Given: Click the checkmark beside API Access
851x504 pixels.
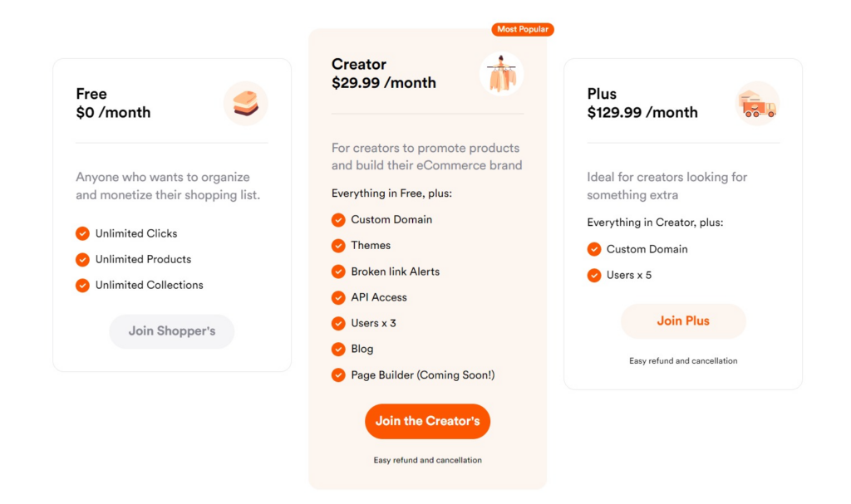Looking at the screenshot, I should pyautogui.click(x=338, y=297).
